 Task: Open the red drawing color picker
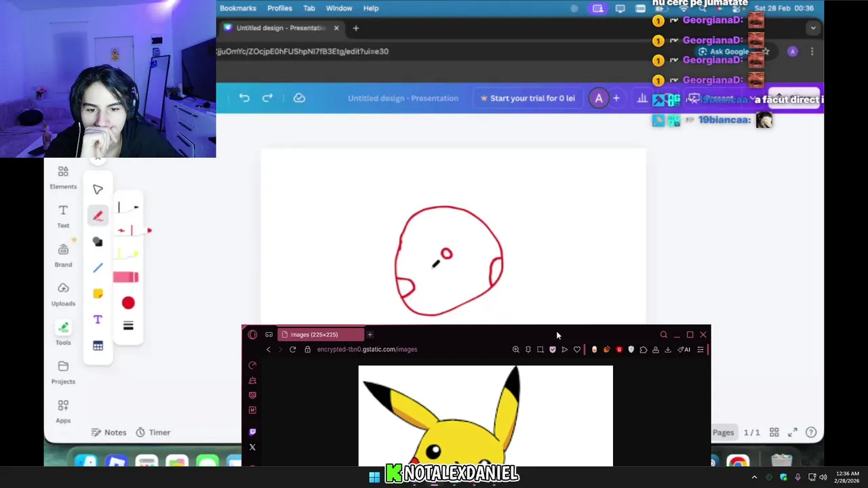128,303
